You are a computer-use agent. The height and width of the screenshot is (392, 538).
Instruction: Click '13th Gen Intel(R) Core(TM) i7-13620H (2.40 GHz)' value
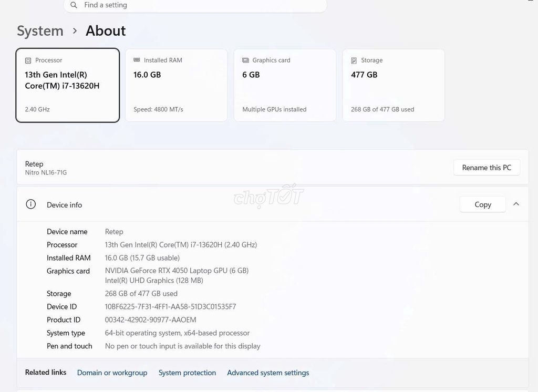tap(181, 245)
